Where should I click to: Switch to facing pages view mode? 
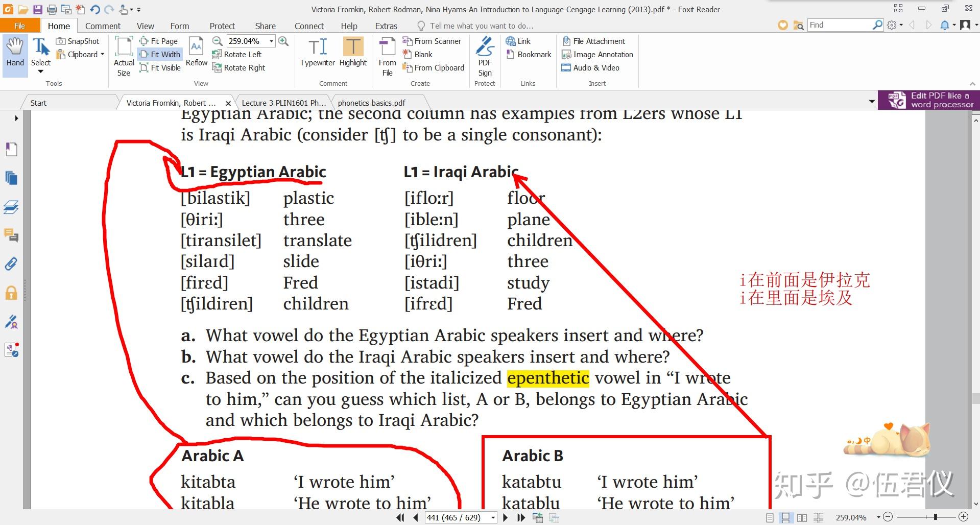[802, 518]
